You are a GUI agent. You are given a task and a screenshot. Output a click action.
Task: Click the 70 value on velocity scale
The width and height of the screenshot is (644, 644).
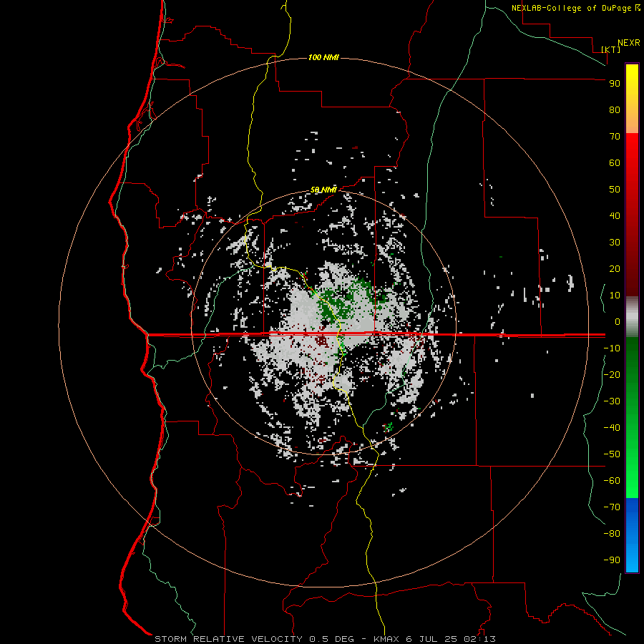615,137
